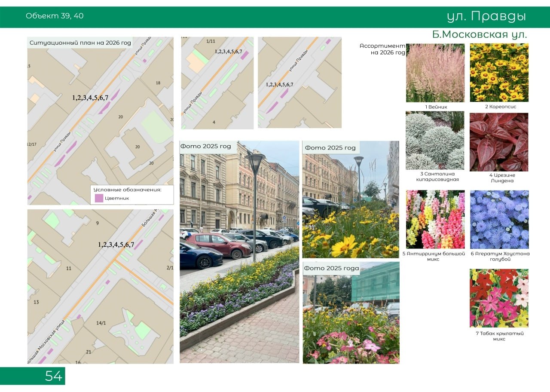Click the red Ирезине Линдена image
This screenshot has height=392, width=550.
pos(499,142)
